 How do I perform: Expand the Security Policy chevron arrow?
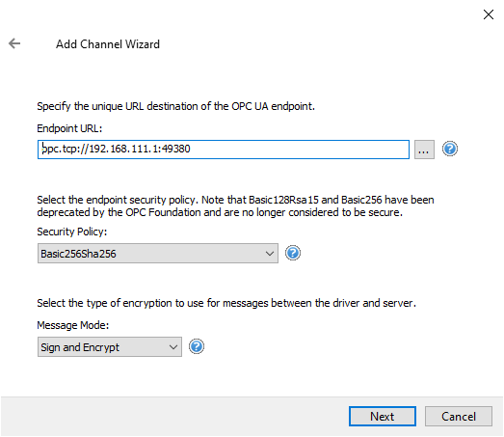coord(270,254)
